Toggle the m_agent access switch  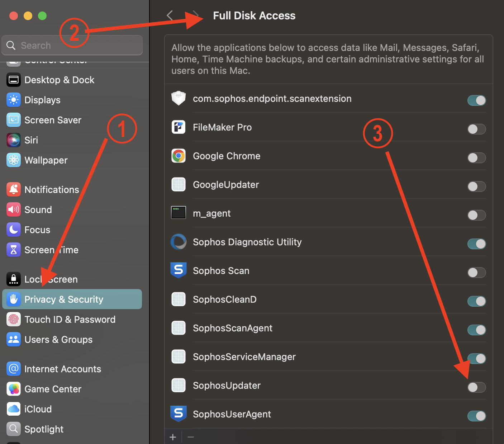pyautogui.click(x=477, y=215)
